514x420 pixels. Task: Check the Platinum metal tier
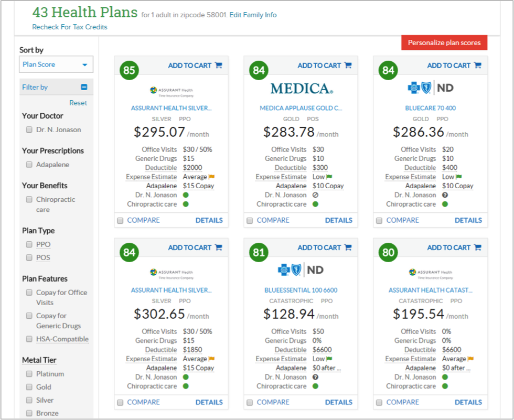[29, 374]
